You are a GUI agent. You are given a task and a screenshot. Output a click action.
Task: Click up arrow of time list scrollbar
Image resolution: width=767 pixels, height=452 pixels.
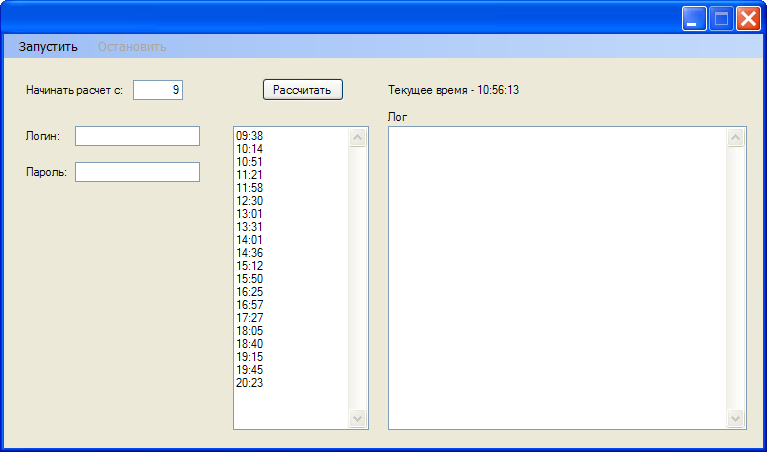pos(358,137)
